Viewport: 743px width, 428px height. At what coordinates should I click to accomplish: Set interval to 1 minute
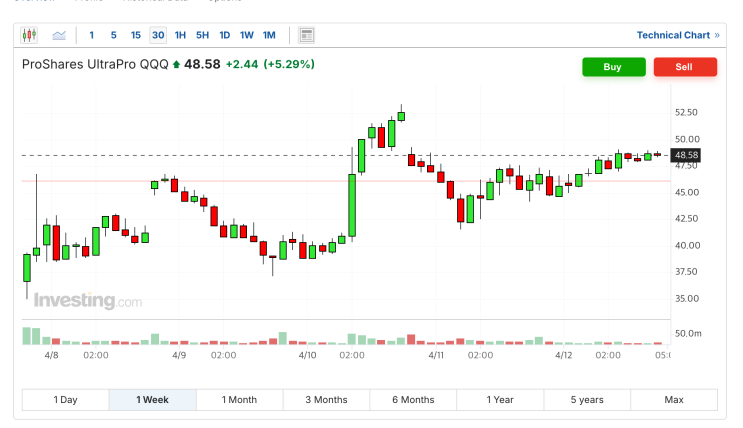tap(91, 35)
